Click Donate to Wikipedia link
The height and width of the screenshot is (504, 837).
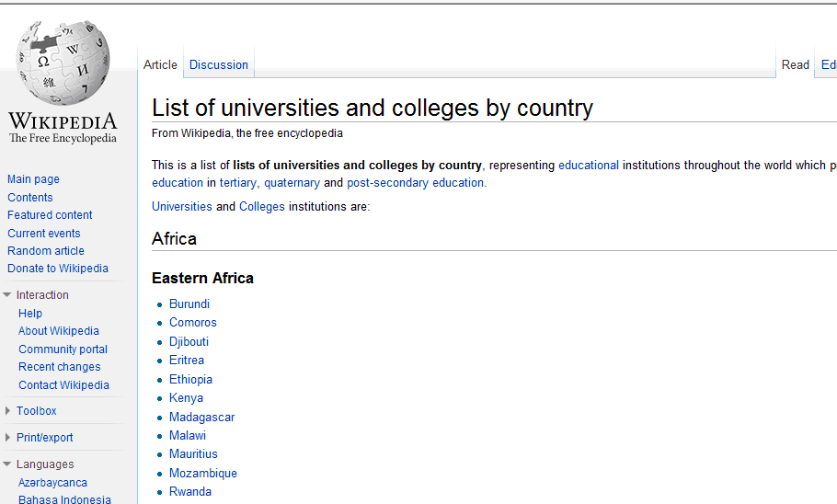tap(58, 269)
